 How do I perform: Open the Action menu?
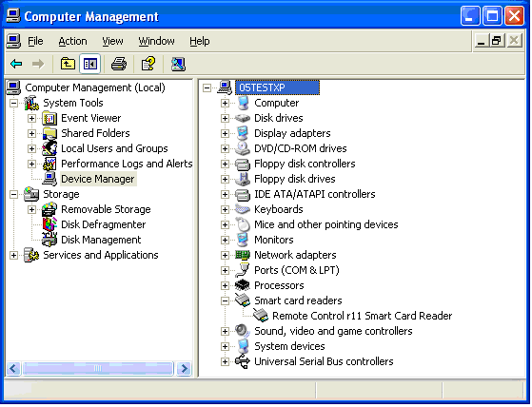[72, 41]
